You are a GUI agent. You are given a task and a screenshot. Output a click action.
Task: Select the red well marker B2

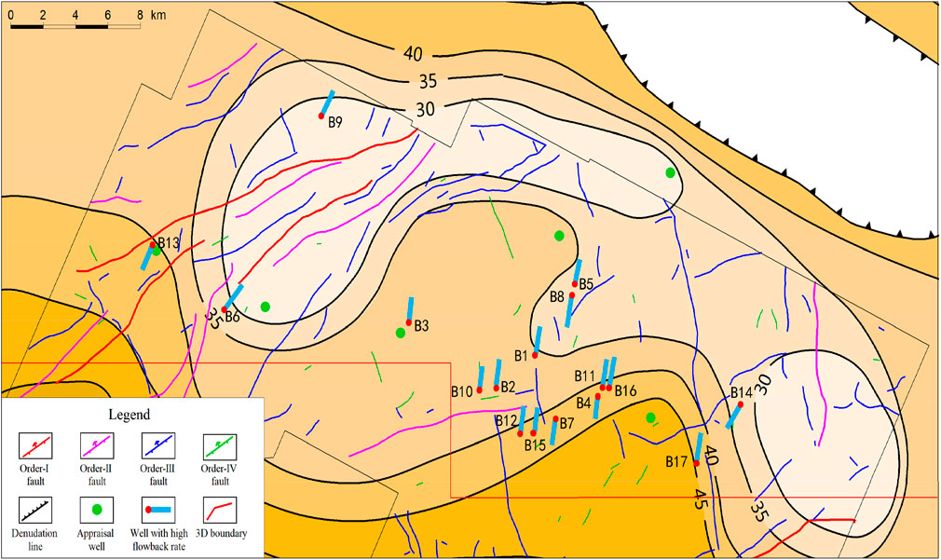click(497, 389)
